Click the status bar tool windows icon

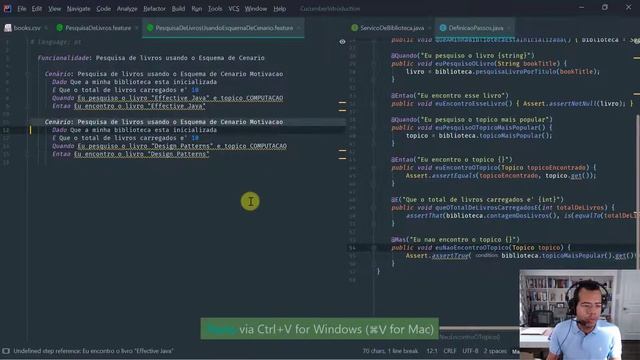(6, 351)
